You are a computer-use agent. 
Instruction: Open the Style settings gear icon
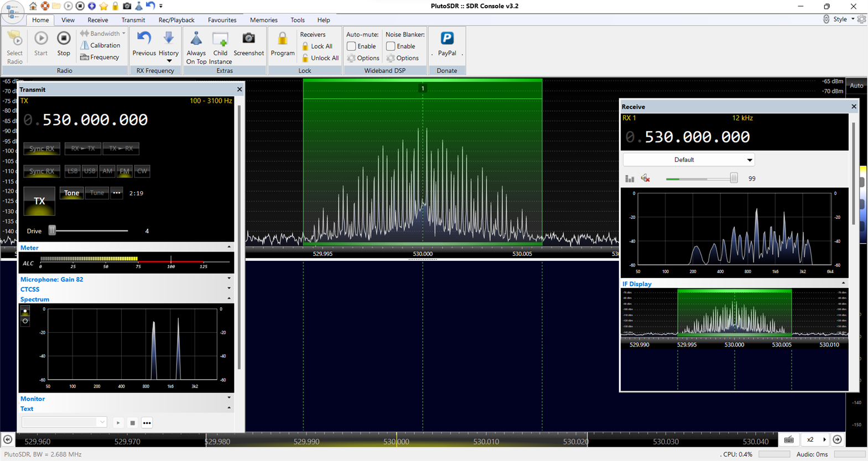click(x=861, y=19)
